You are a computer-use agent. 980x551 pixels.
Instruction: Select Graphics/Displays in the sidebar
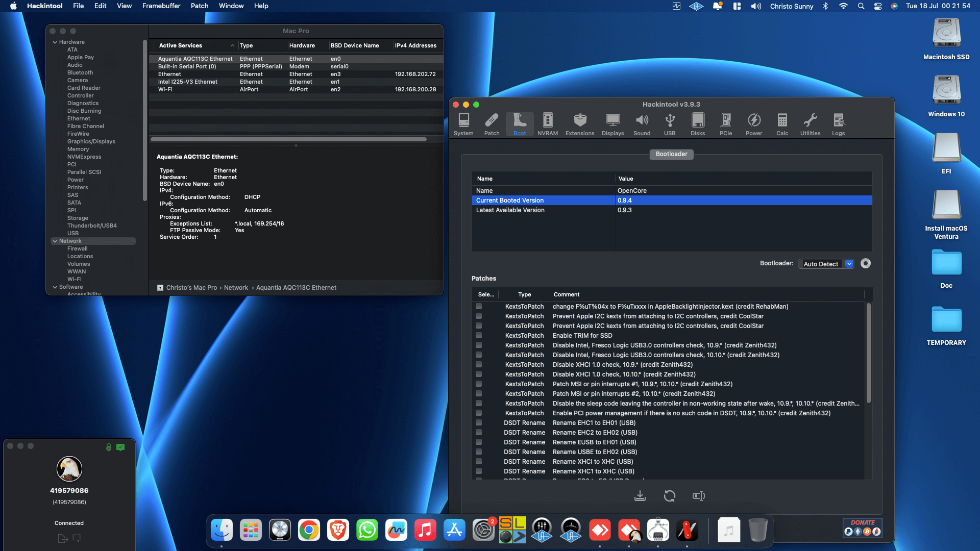click(x=91, y=142)
